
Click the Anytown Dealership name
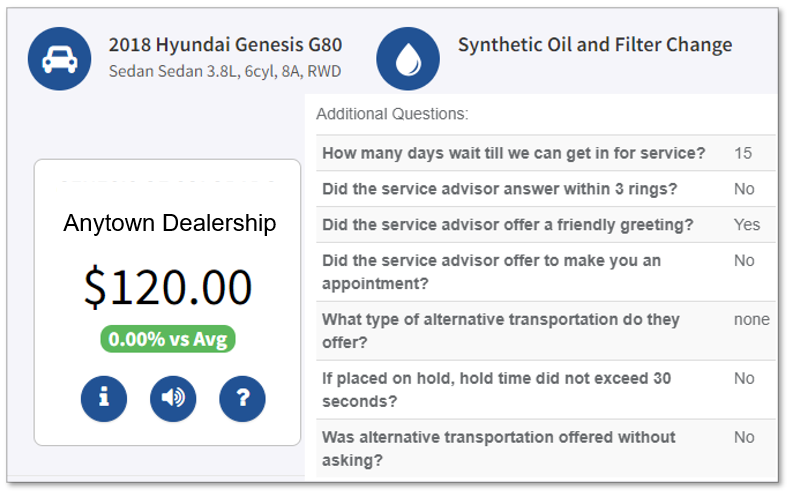[x=169, y=223]
